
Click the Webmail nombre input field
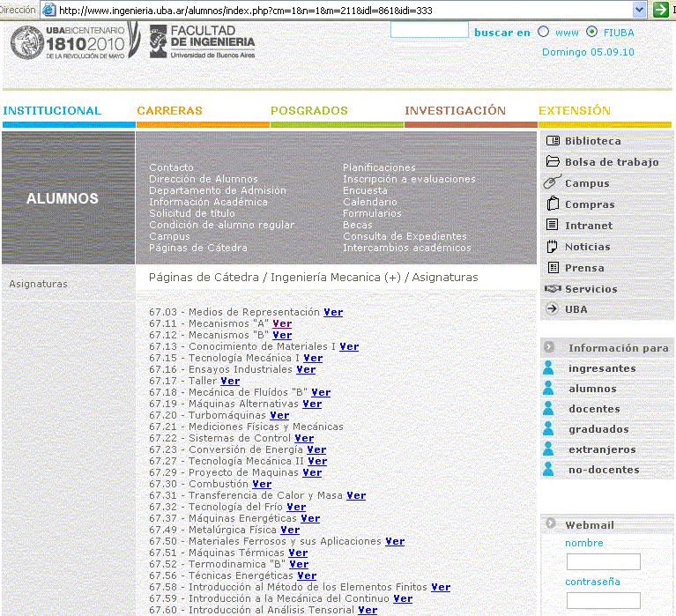click(x=603, y=561)
